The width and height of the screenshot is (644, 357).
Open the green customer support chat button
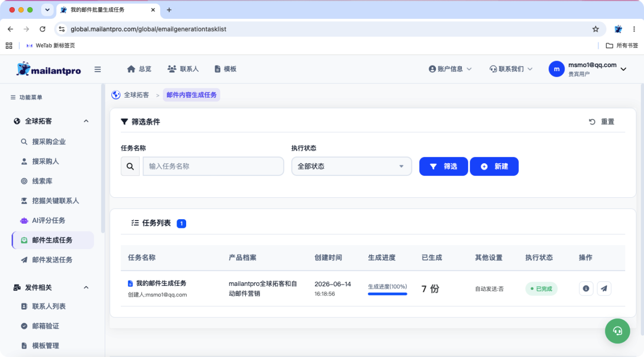pyautogui.click(x=618, y=331)
